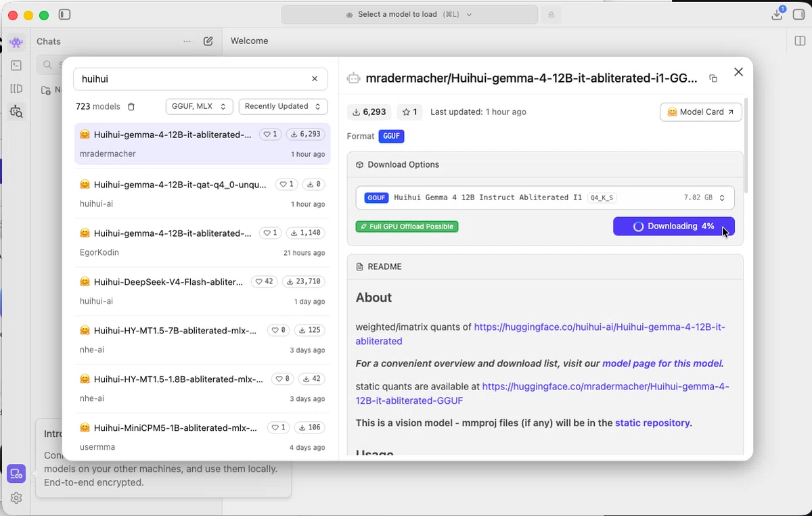Screen dimensions: 812x516
Task: Open the My Models icon in sidebar
Action: pos(16,89)
